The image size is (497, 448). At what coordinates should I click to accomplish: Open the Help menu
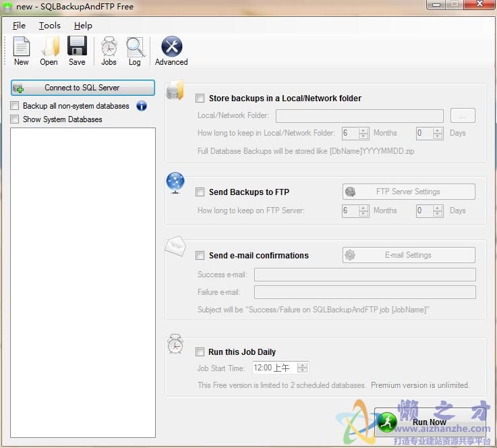tap(83, 26)
